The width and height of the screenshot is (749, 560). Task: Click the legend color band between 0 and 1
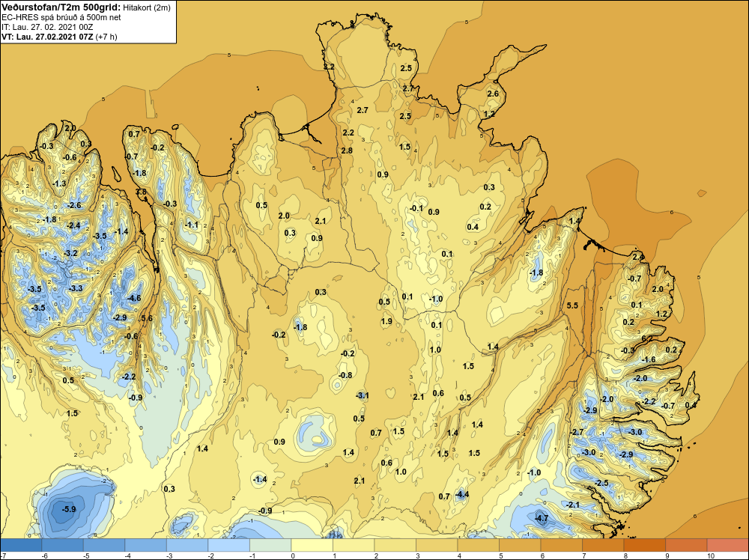(312, 545)
